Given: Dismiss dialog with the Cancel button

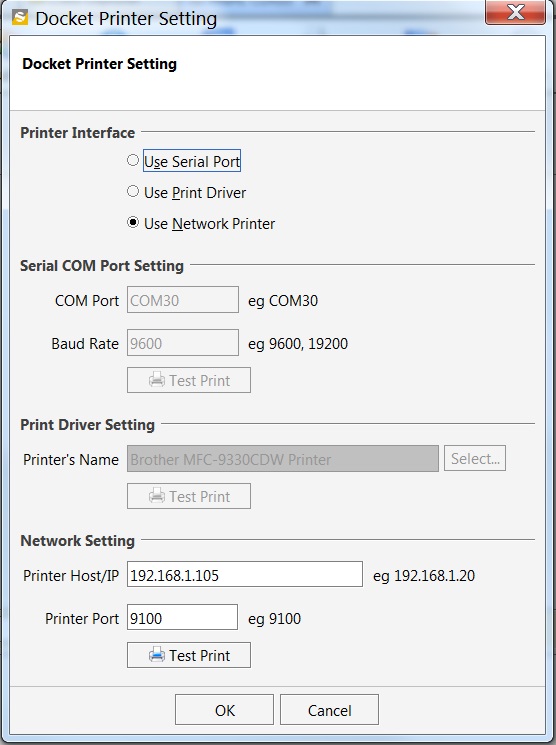Looking at the screenshot, I should (x=329, y=709).
